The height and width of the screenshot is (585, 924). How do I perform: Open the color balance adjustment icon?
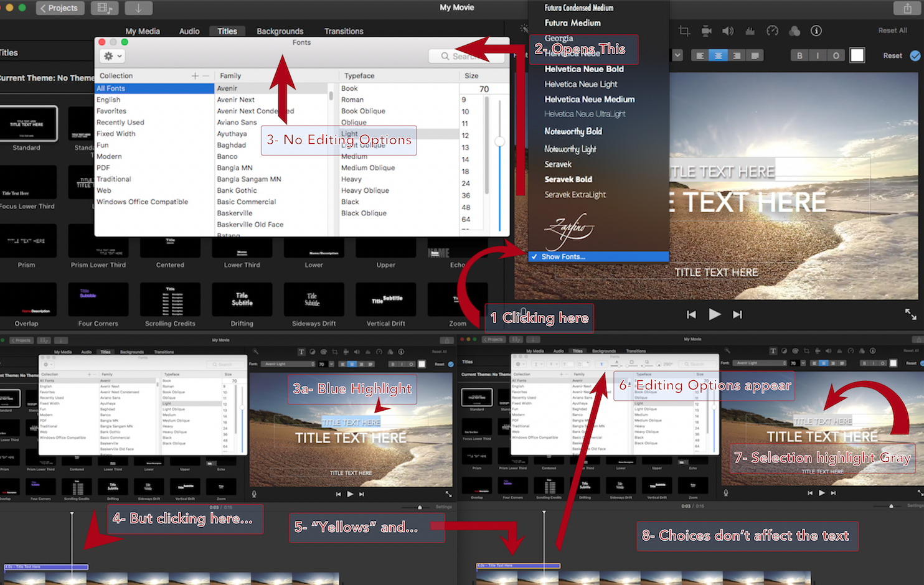(794, 30)
